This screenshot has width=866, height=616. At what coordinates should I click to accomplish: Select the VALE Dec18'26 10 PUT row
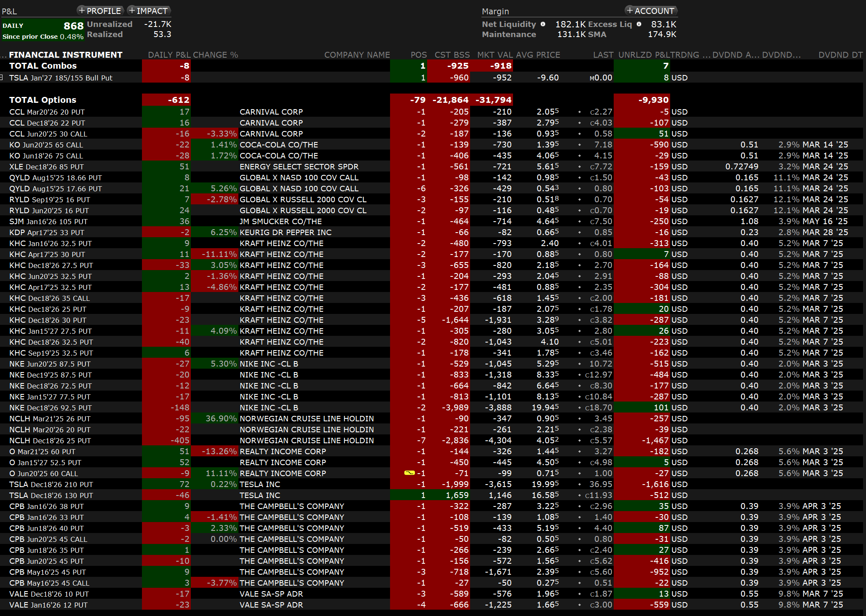tap(431, 594)
